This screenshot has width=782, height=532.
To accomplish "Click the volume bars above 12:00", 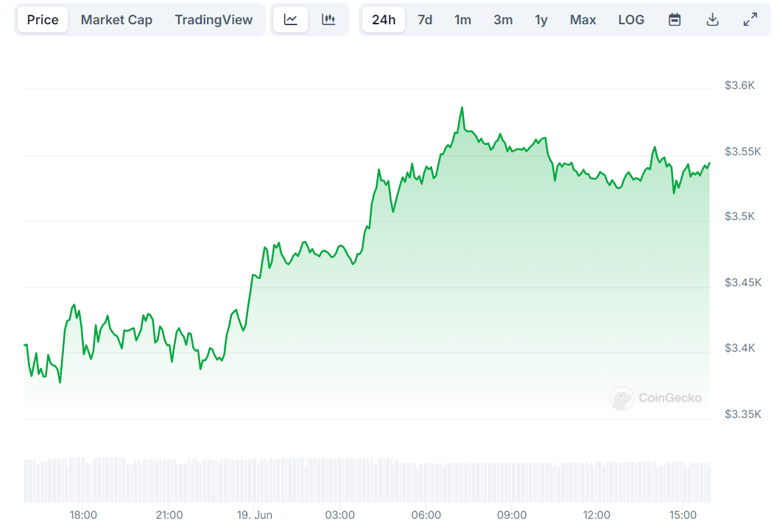I will tap(596, 482).
